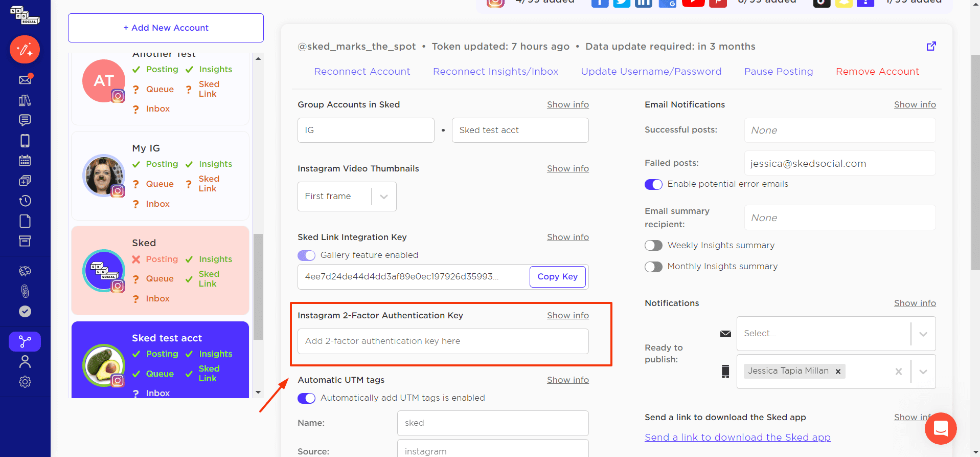Click the orange create post pencil icon
The width and height of the screenshot is (980, 457).
25,49
